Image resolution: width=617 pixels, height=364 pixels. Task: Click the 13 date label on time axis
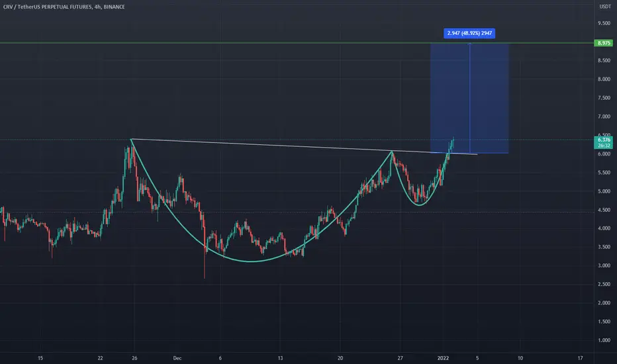(x=280, y=358)
